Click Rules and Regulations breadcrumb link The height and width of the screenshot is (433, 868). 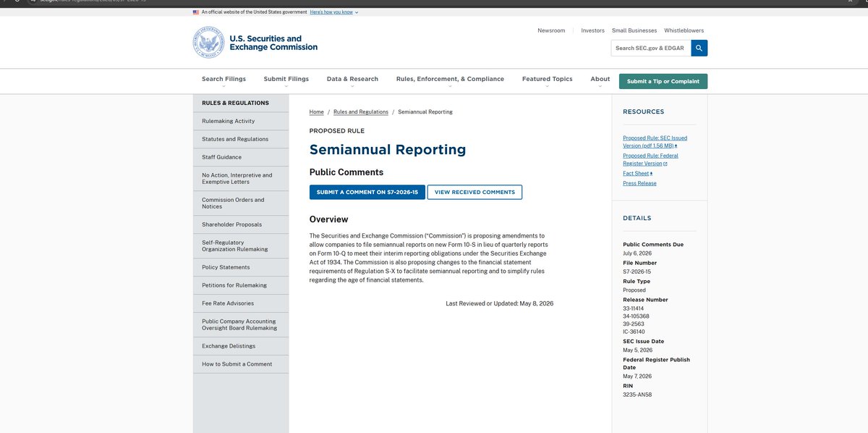click(x=361, y=112)
